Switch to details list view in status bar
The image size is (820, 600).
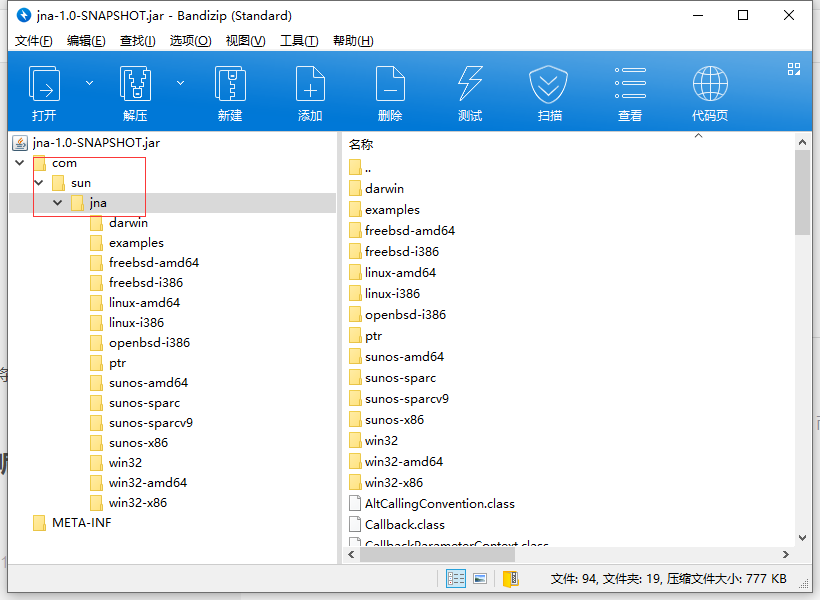coord(455,579)
